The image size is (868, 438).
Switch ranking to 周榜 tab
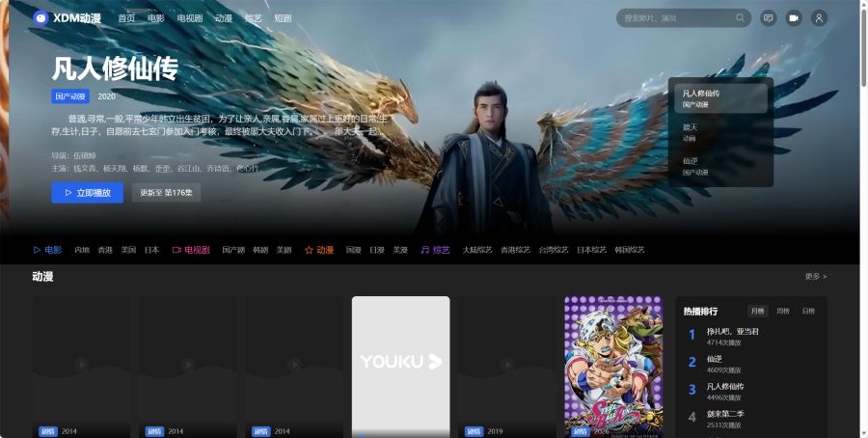click(x=782, y=311)
